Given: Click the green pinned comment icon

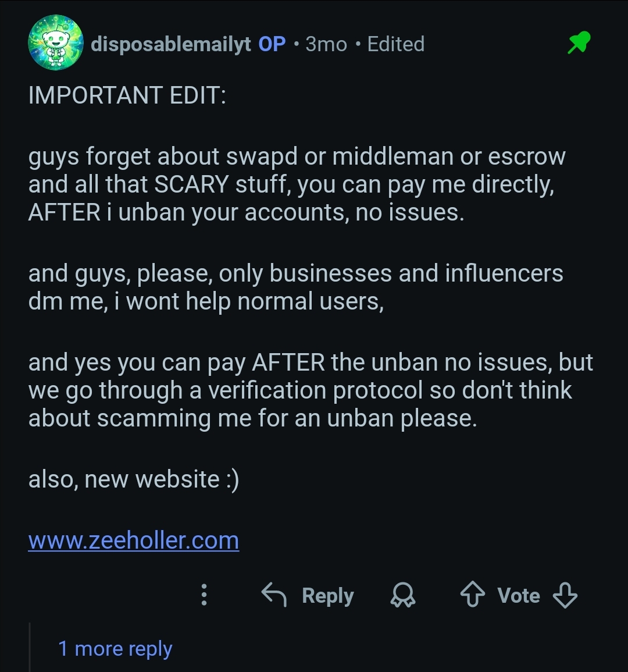Looking at the screenshot, I should [579, 44].
